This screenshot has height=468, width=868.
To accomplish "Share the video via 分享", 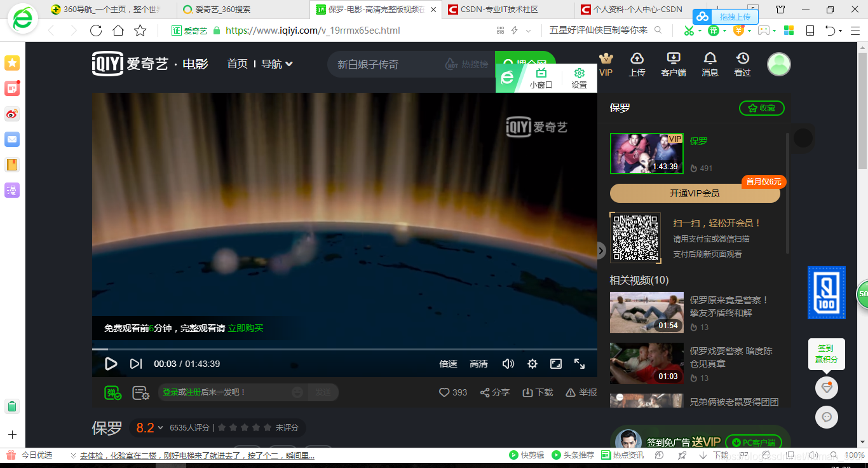I will click(495, 392).
